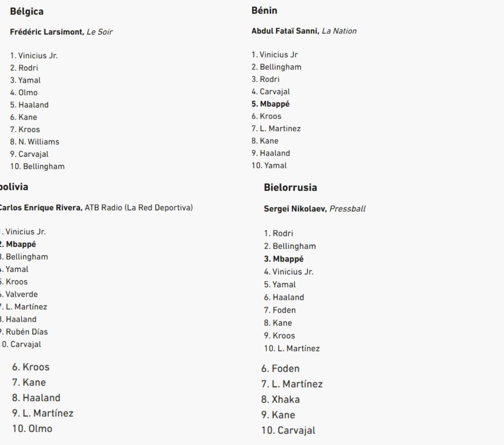Click the '9. Rubén Días' entry
Screen dimensions: 504x445
click(24, 332)
